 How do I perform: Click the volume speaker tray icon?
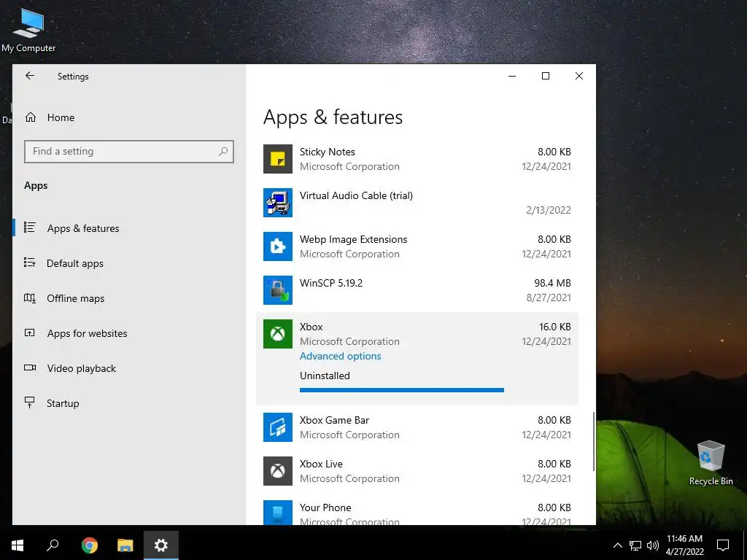(x=653, y=545)
